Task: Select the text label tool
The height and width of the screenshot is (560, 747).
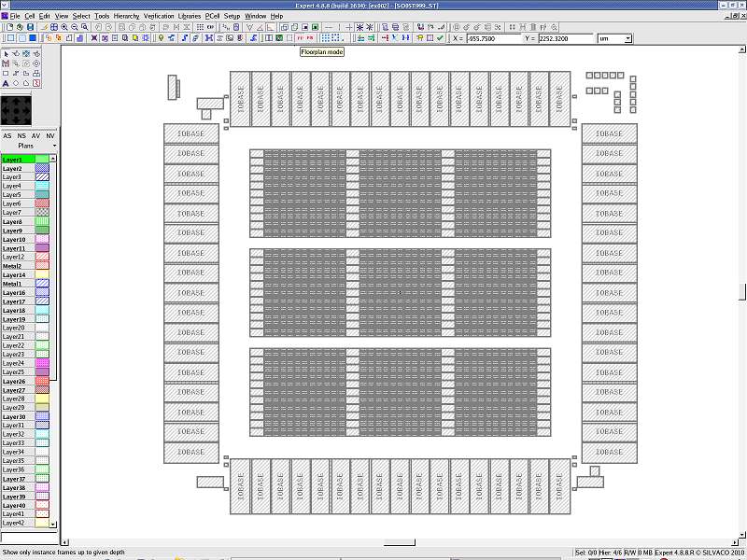Action: pyautogui.click(x=6, y=83)
